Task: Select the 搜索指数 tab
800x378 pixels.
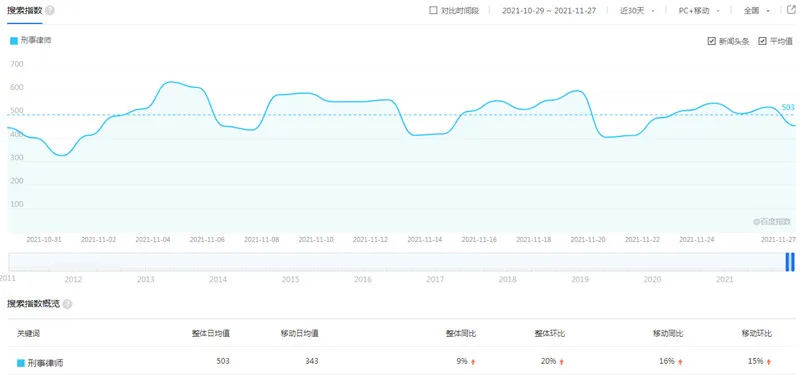Action: point(24,10)
